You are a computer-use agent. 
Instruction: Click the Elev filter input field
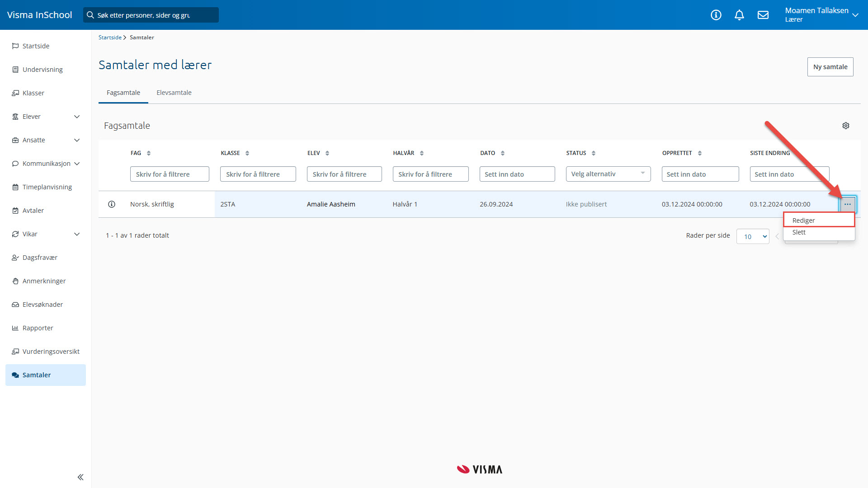pyautogui.click(x=344, y=174)
